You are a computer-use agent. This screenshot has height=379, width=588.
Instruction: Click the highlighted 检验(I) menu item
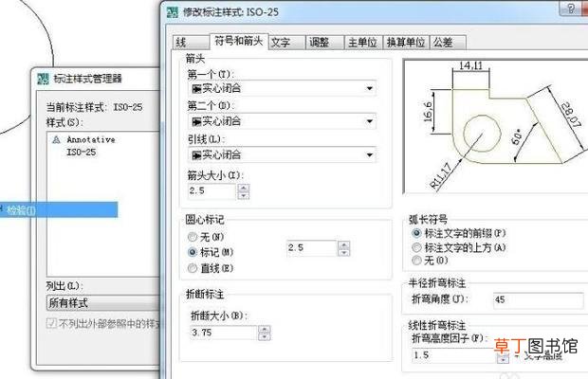(x=59, y=210)
